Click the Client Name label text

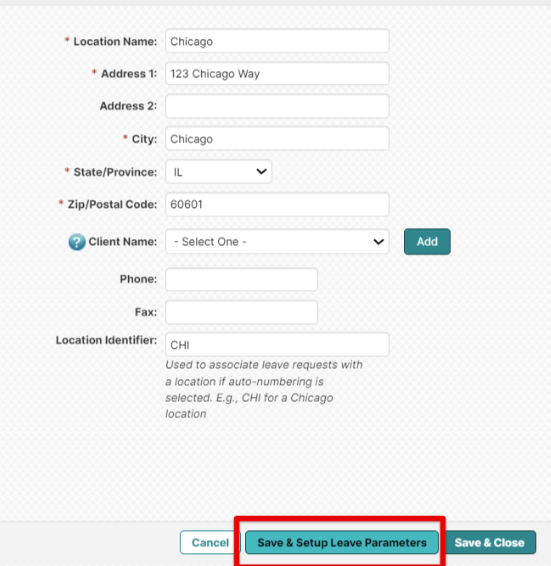123,241
